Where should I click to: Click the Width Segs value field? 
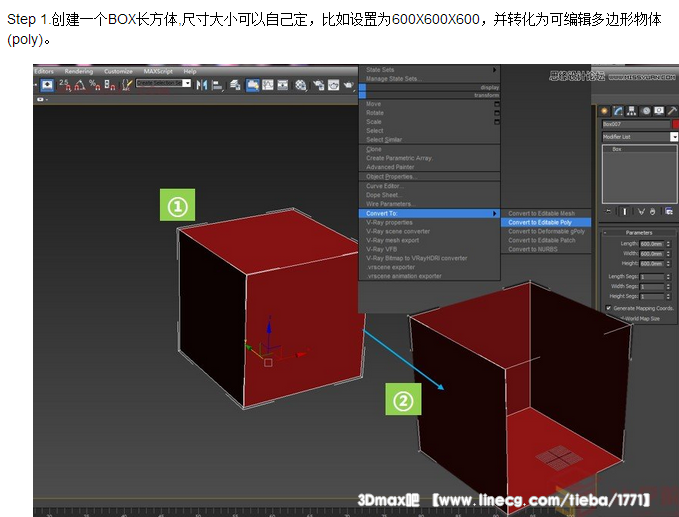pyautogui.click(x=651, y=287)
